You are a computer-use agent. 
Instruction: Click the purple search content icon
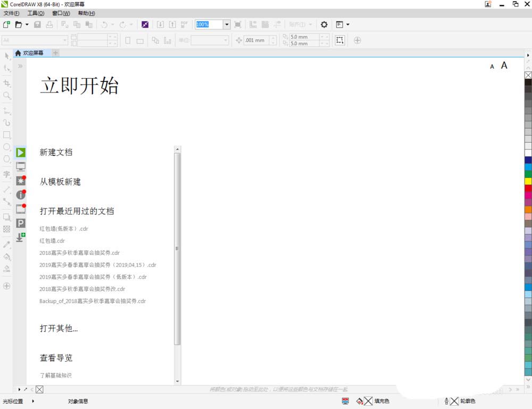click(145, 24)
